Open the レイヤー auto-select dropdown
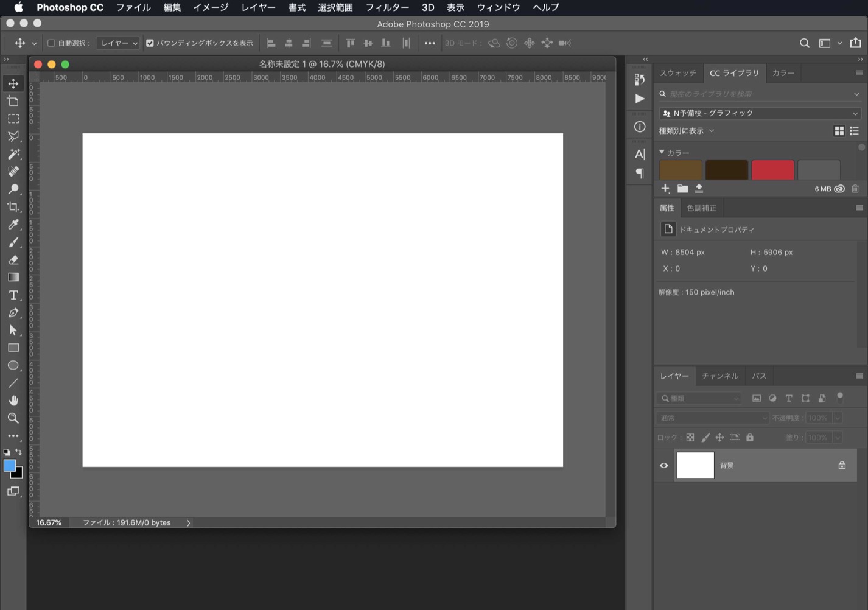This screenshot has height=610, width=868. [118, 43]
